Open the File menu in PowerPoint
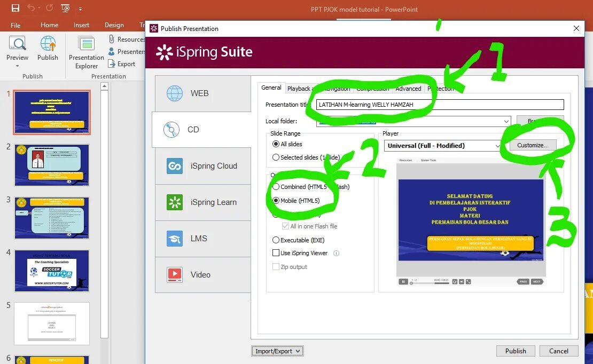Screen dimensions: 593x364 (15, 25)
